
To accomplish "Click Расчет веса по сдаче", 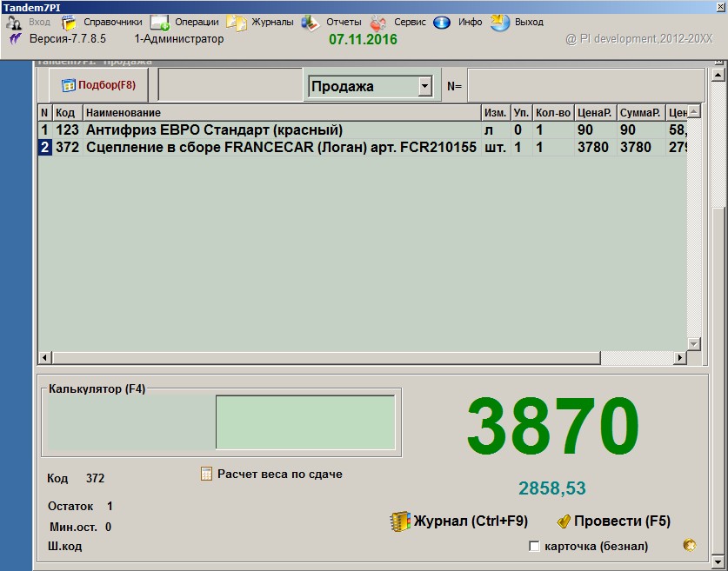I will pos(280,474).
